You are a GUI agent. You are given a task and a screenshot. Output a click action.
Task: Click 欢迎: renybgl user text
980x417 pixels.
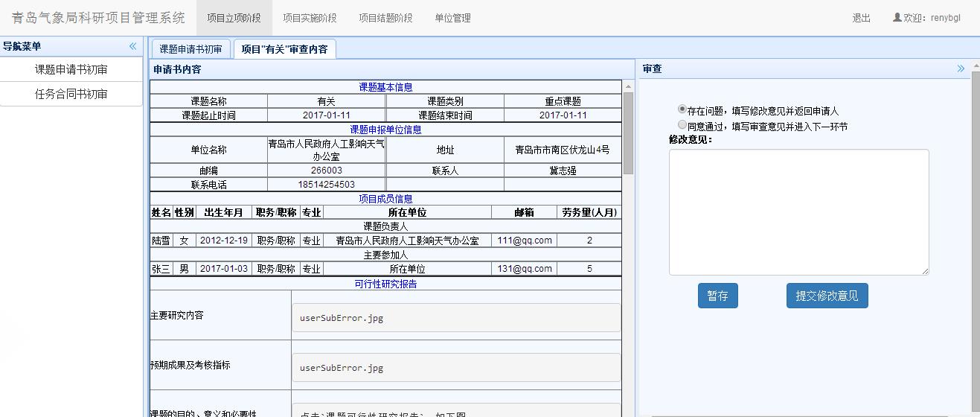tap(932, 18)
